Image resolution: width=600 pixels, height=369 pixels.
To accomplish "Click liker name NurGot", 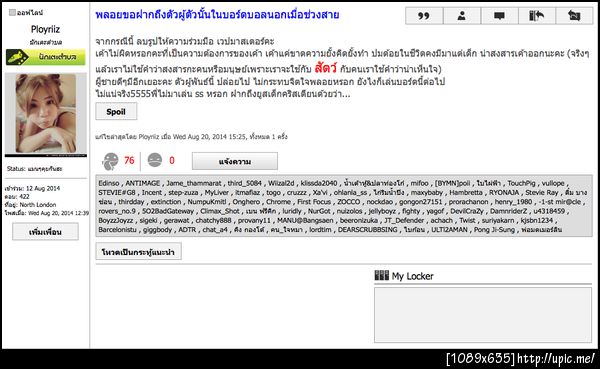I will (319, 211).
